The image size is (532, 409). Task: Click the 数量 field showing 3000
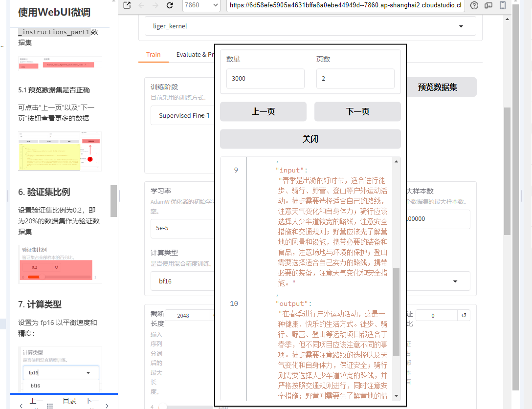point(266,79)
